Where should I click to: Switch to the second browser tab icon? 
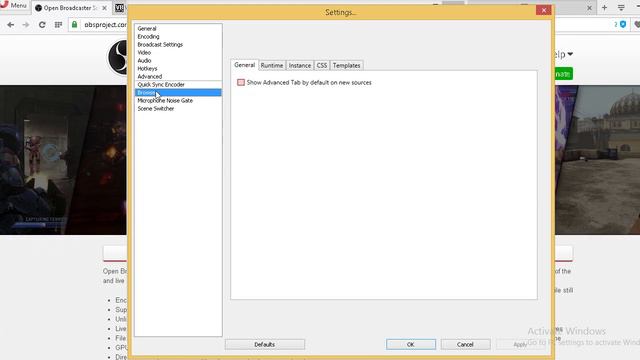pos(119,8)
